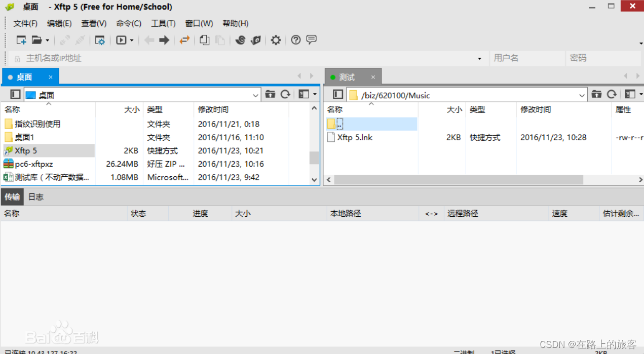Click the local panel vertical scrollbar thumb
Screen dimensions: 644x354
point(314,158)
